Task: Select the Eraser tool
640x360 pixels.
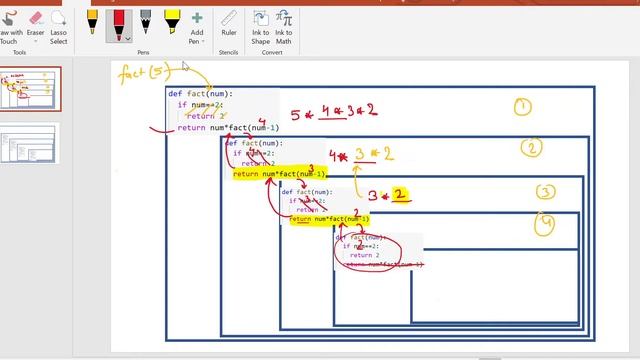Action: (x=36, y=24)
